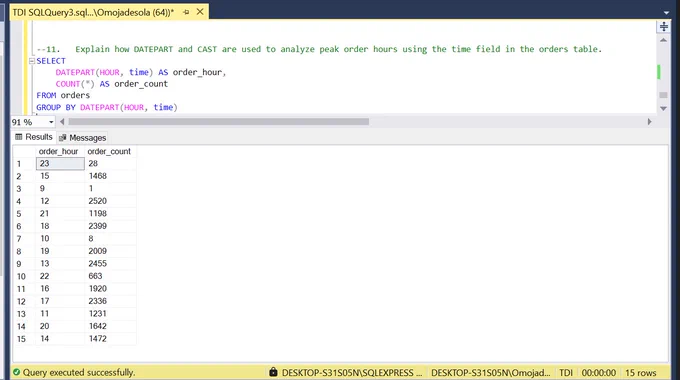
Task: Select the order_count cell 2399
Action: click(x=110, y=226)
